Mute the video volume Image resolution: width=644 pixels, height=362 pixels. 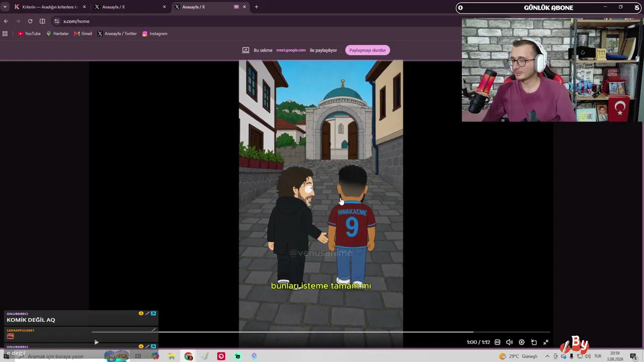[510, 342]
